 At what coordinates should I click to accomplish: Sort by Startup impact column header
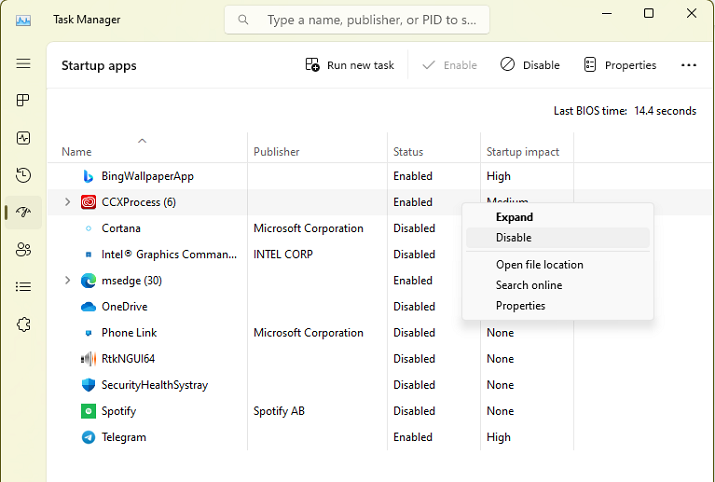(x=523, y=152)
